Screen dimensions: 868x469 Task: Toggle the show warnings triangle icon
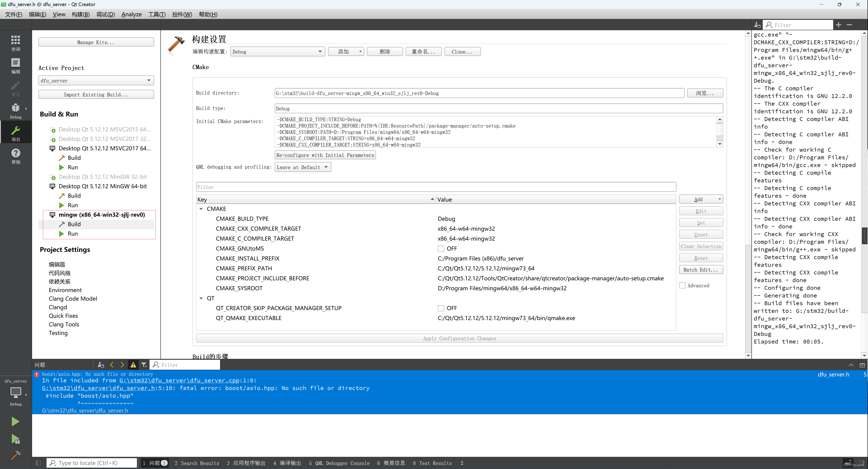(x=133, y=365)
